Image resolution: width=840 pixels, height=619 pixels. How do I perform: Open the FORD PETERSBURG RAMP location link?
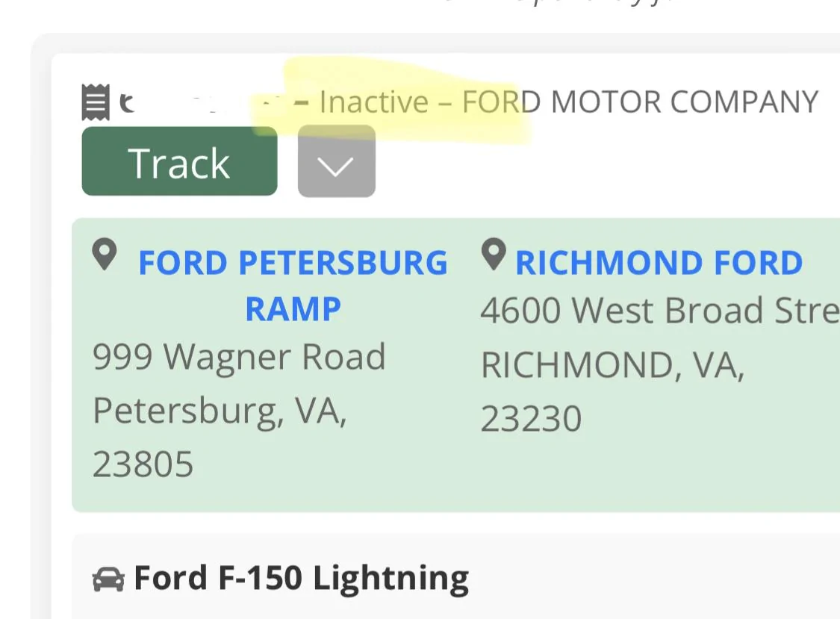coord(293,263)
